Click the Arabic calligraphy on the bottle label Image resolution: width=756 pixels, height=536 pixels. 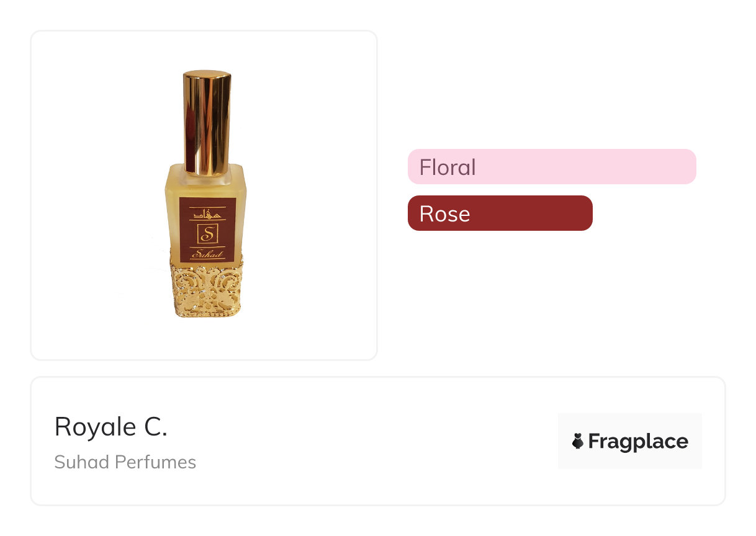pos(207,214)
